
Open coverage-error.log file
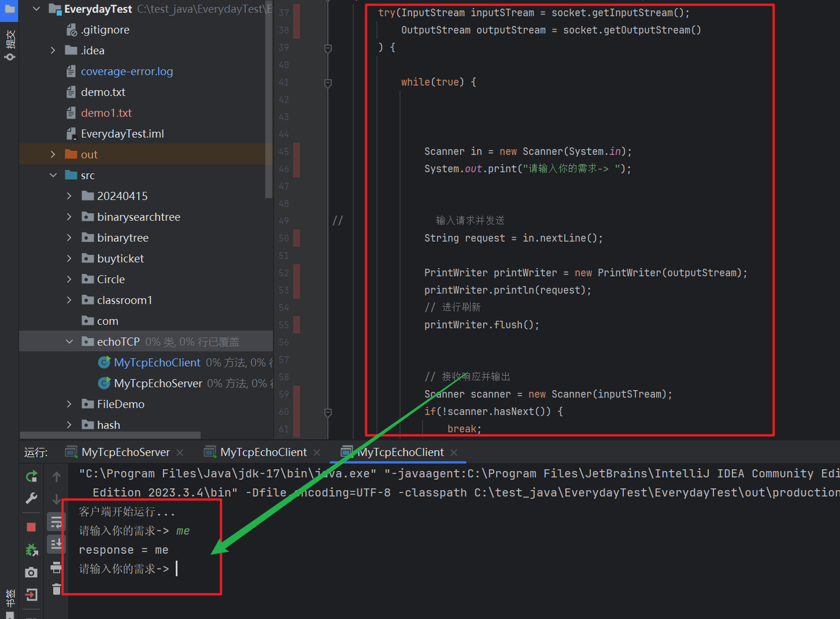pyautogui.click(x=127, y=71)
